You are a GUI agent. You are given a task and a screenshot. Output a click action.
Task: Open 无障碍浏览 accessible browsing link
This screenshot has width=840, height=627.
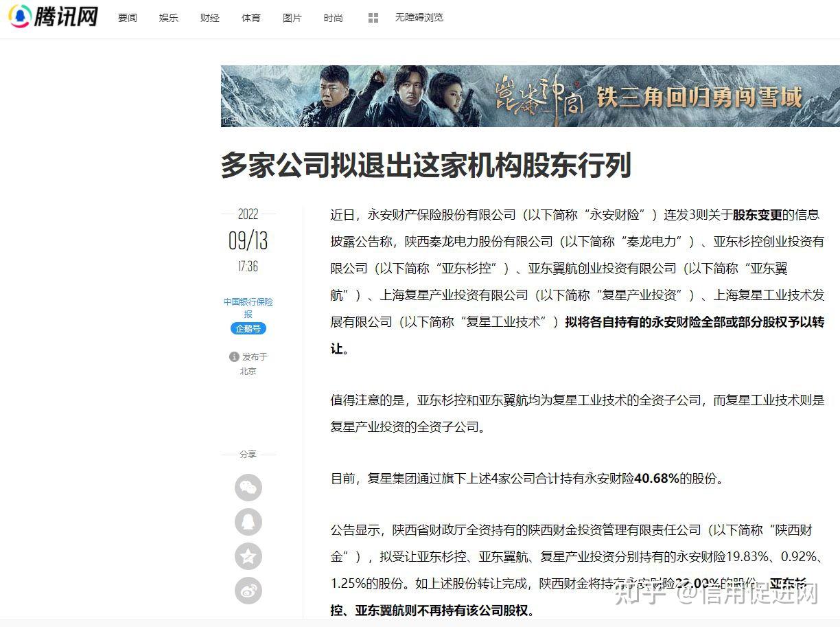point(419,18)
